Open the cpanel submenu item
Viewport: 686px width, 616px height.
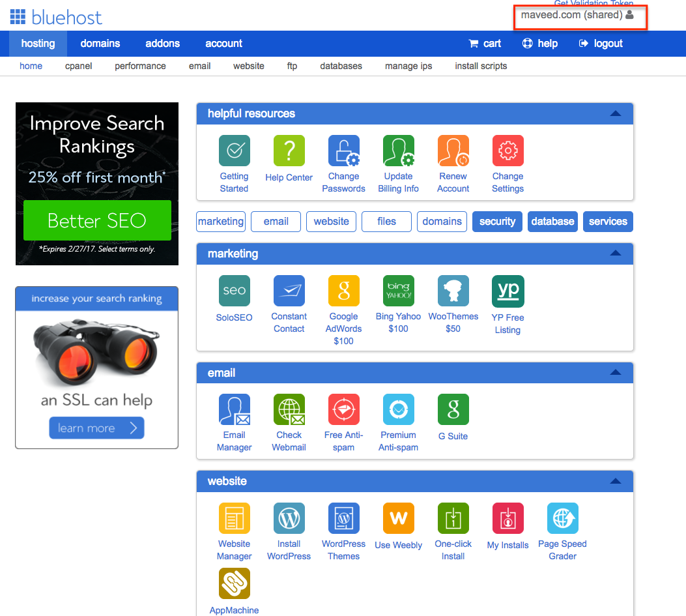[x=78, y=66]
